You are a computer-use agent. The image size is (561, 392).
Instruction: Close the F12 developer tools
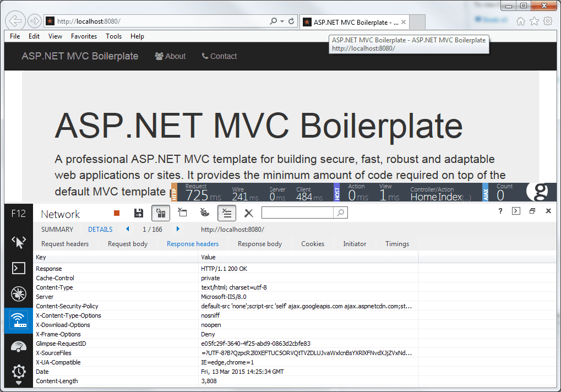[x=548, y=211]
